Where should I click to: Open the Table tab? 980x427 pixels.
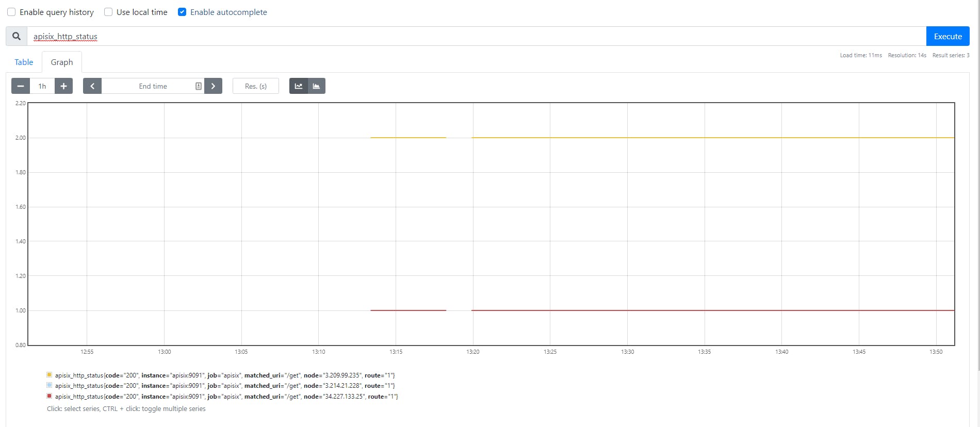(x=24, y=62)
